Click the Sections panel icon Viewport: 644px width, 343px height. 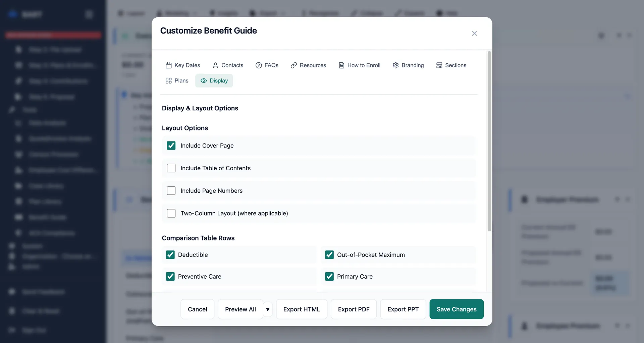pos(440,65)
